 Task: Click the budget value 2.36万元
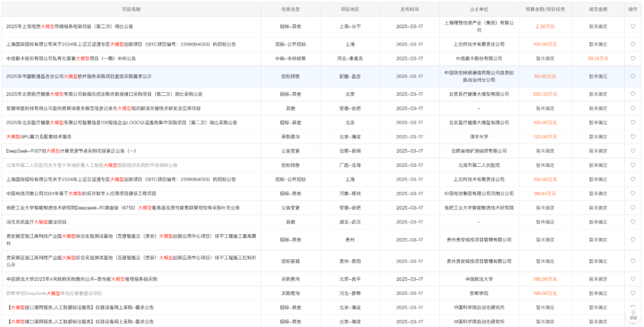tap(545, 27)
